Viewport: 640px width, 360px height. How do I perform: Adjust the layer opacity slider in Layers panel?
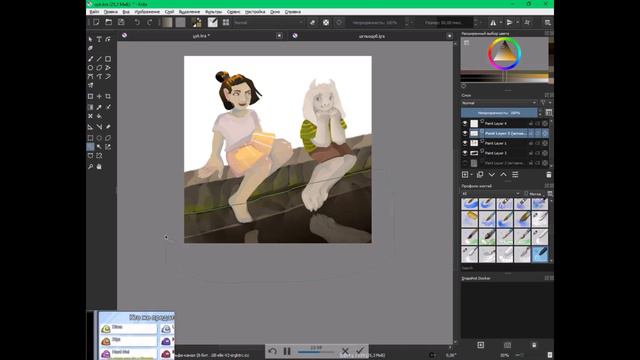pyautogui.click(x=499, y=113)
